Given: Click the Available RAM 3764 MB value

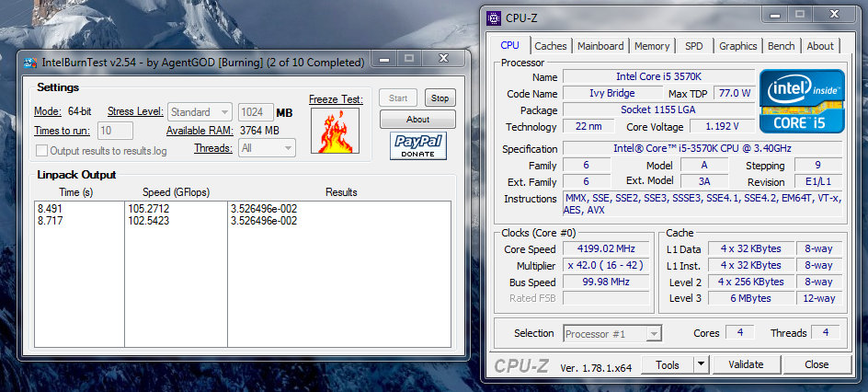Looking at the screenshot, I should point(259,131).
